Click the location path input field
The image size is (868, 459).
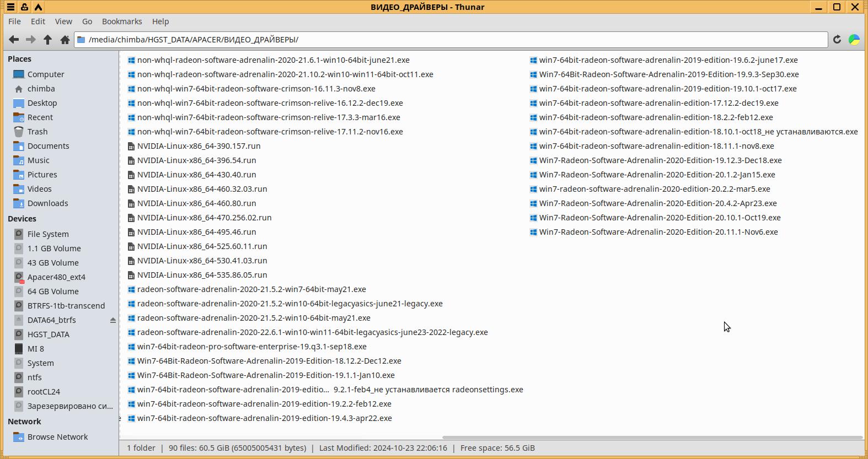[x=451, y=40]
